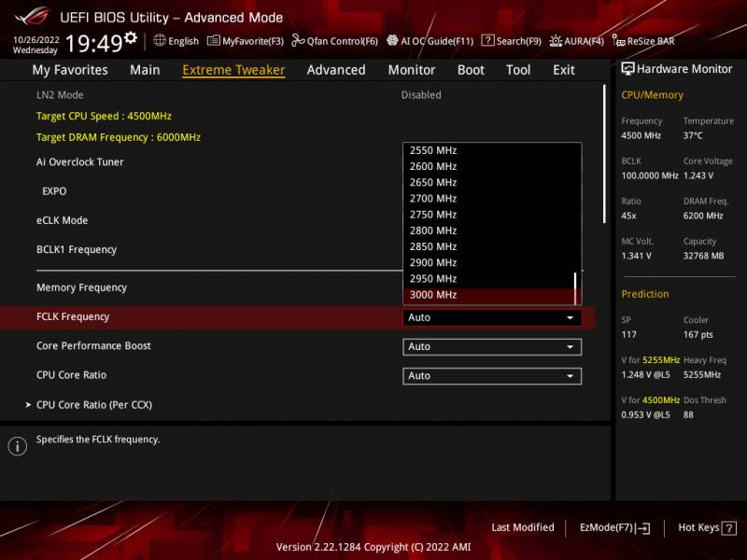Select the BCLK1 Frequency row
The image size is (747, 560).
click(77, 249)
